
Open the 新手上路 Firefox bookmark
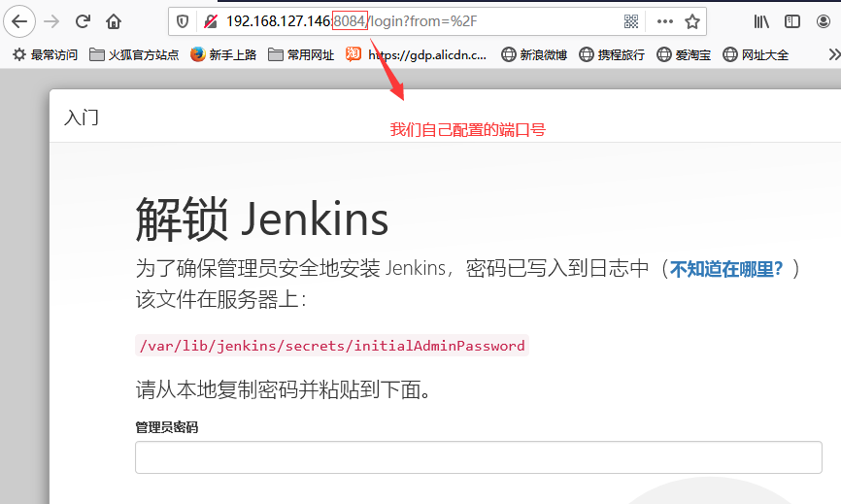point(223,55)
